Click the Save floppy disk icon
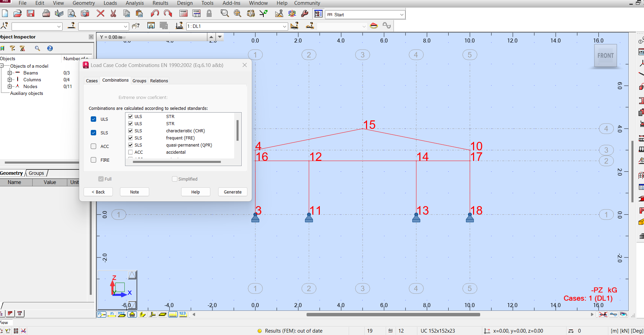 point(31,14)
